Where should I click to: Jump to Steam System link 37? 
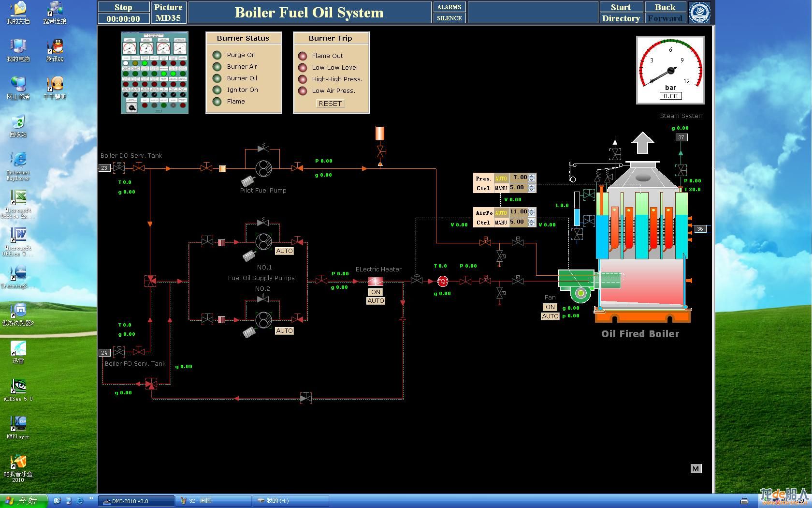pyautogui.click(x=681, y=137)
